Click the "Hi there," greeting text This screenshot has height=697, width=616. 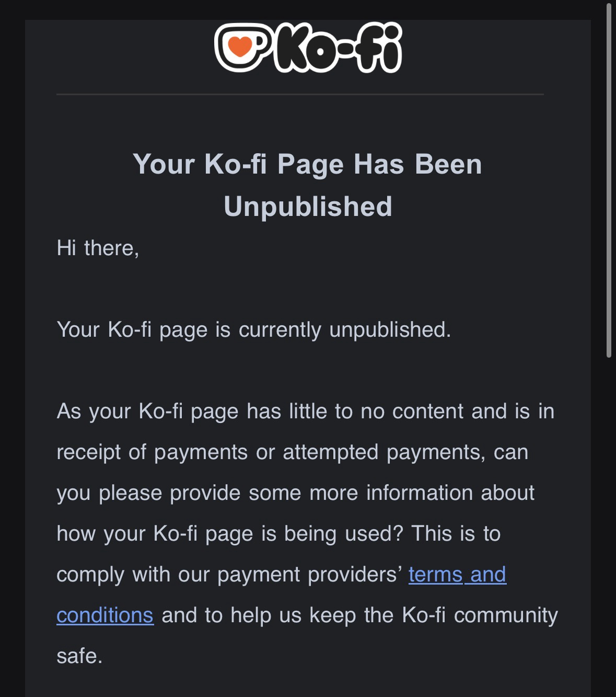[x=98, y=248]
